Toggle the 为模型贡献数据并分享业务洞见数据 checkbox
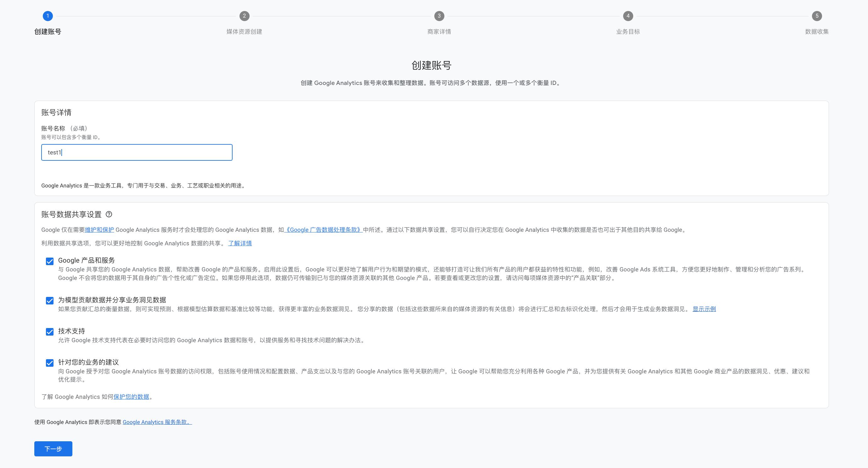868x468 pixels. pyautogui.click(x=49, y=301)
